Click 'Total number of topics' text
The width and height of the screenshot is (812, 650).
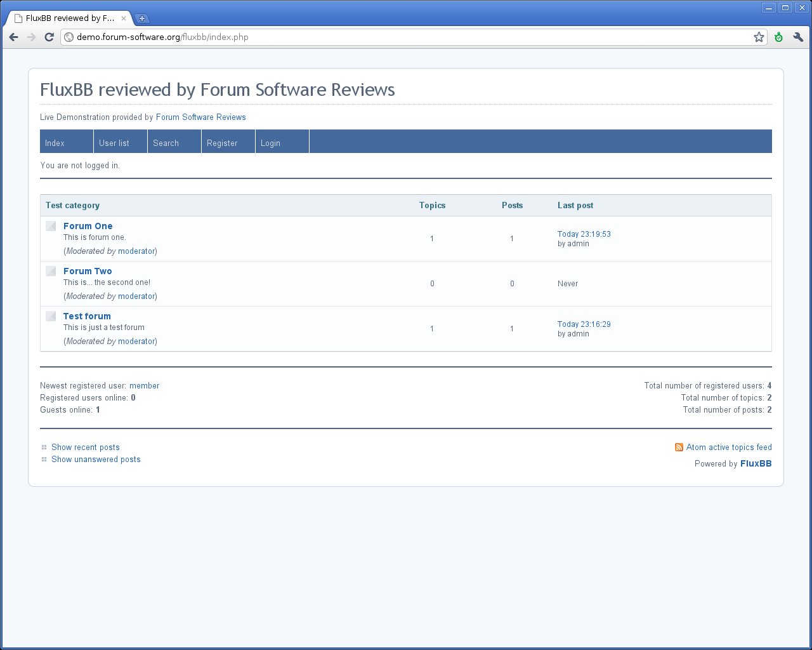(x=723, y=398)
